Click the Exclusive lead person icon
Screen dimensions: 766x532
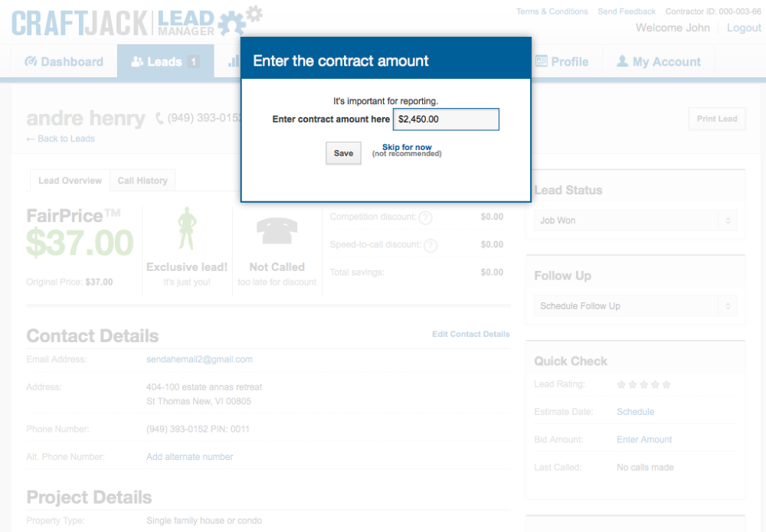point(187,228)
